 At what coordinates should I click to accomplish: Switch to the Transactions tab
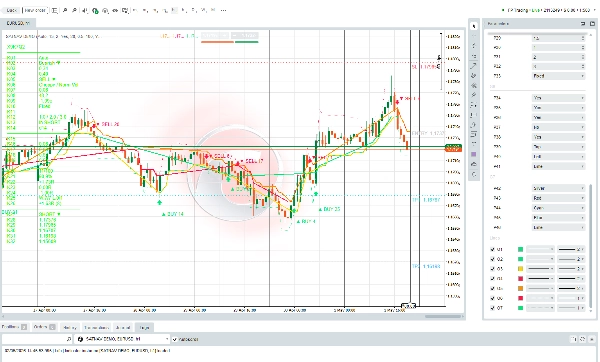pos(96,328)
